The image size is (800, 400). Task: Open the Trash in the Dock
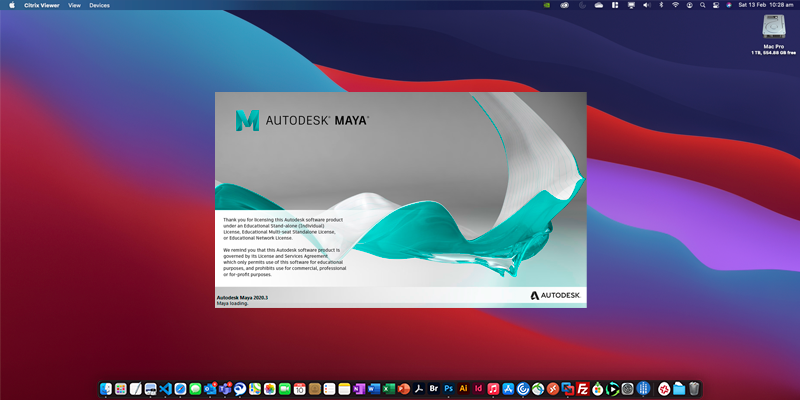(x=694, y=389)
